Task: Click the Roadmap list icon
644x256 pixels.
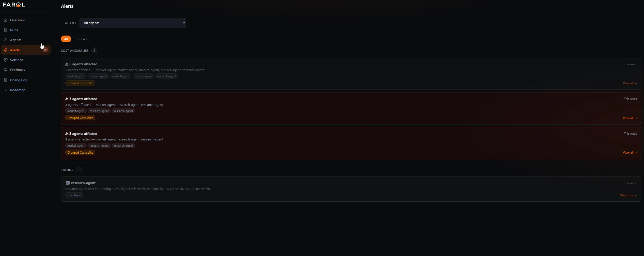Action: (x=6, y=90)
